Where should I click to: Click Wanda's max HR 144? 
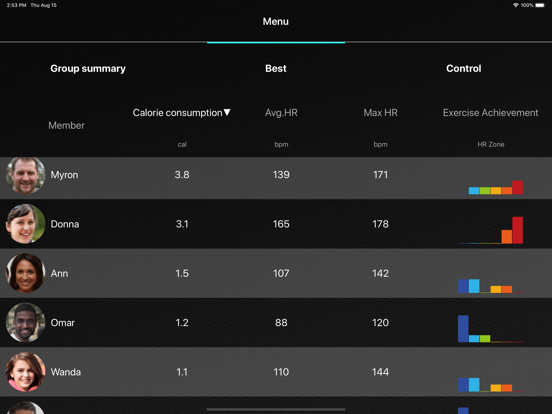pos(380,372)
